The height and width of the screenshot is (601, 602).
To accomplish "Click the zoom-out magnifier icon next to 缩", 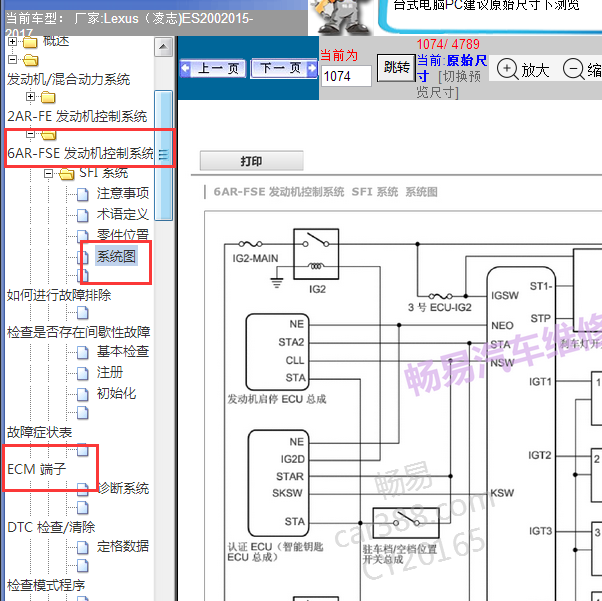I will (574, 70).
